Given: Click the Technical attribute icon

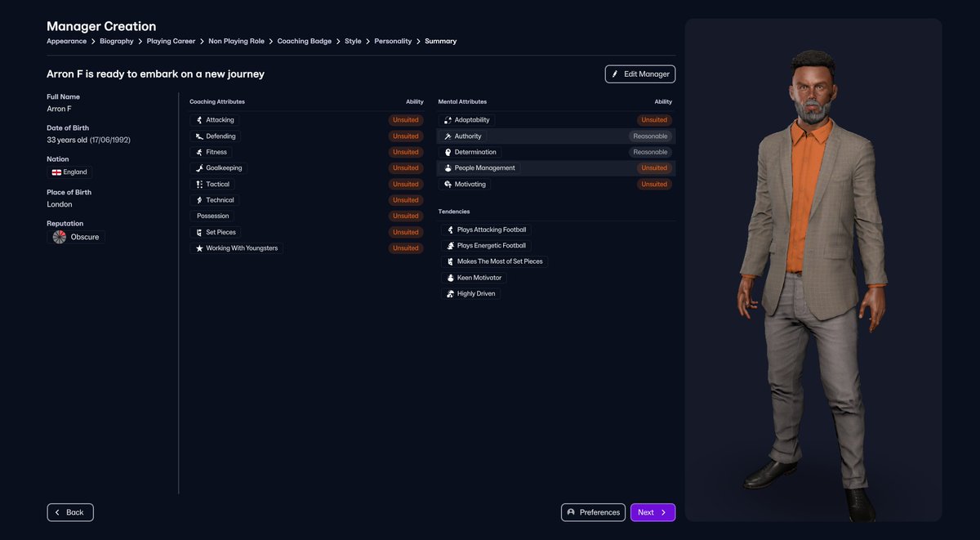Looking at the screenshot, I should click(x=198, y=200).
